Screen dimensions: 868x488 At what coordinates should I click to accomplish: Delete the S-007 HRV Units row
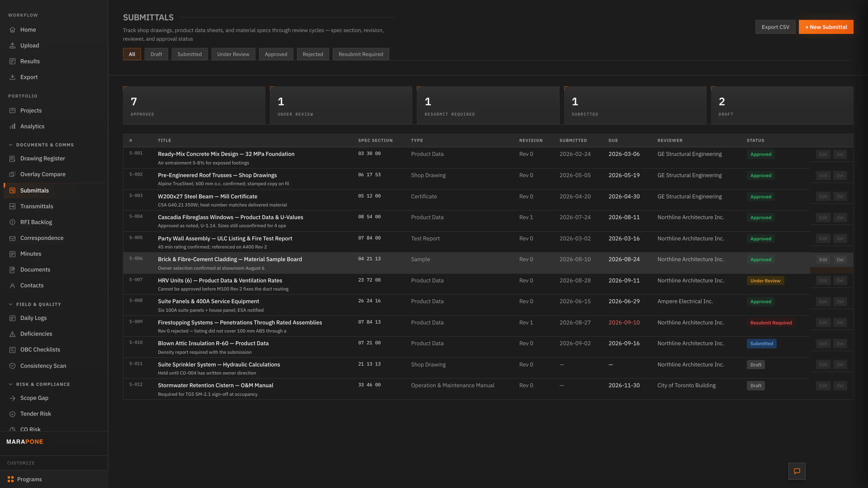click(840, 281)
